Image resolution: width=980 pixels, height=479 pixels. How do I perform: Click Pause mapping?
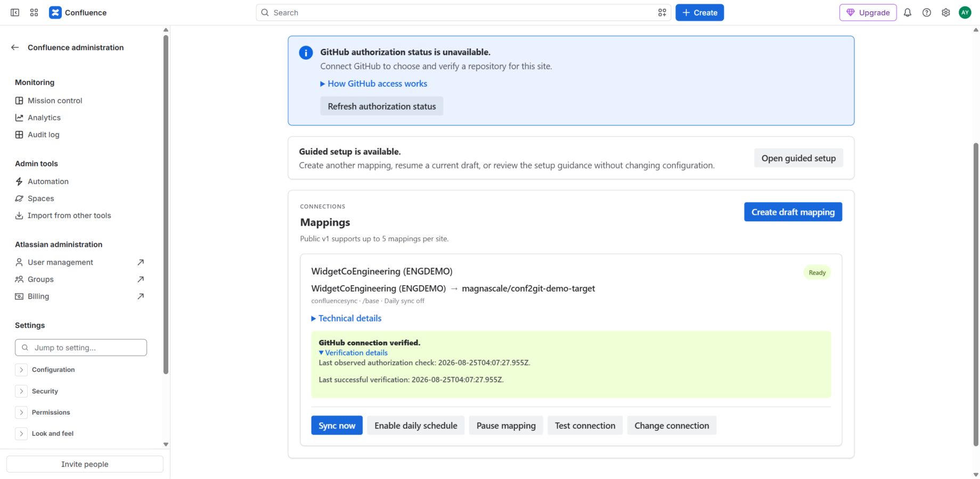point(506,426)
